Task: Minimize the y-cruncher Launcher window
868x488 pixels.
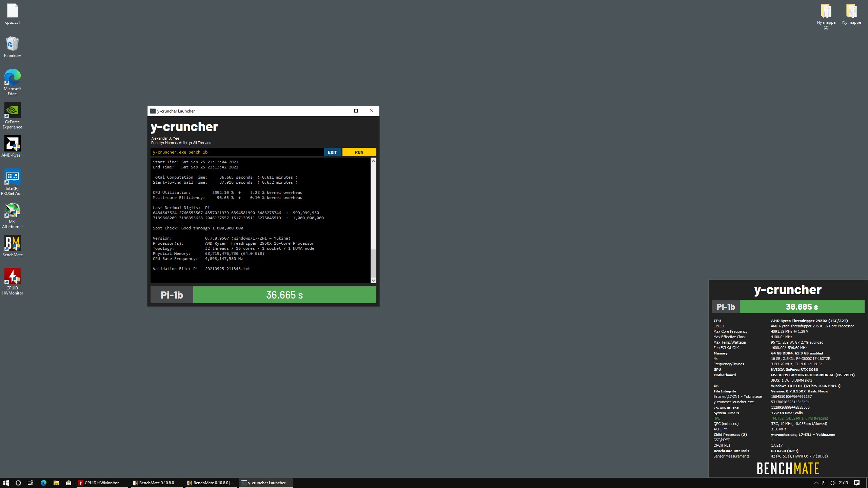Action: (341, 111)
